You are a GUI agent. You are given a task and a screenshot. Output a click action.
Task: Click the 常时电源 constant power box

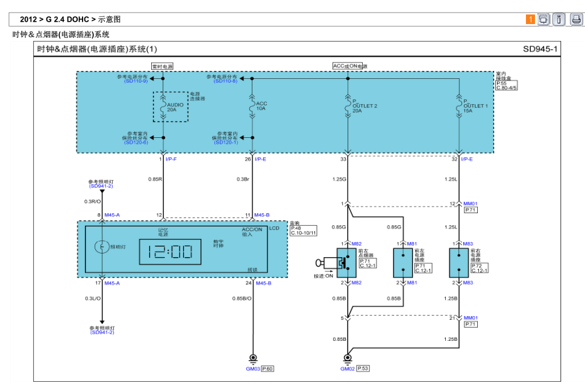[162, 66]
